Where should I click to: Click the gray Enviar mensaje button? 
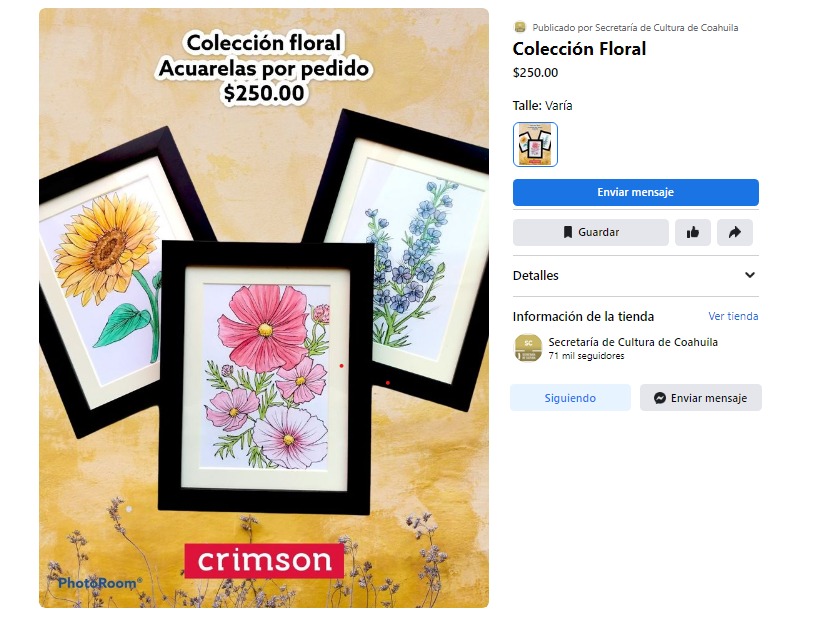click(x=701, y=398)
